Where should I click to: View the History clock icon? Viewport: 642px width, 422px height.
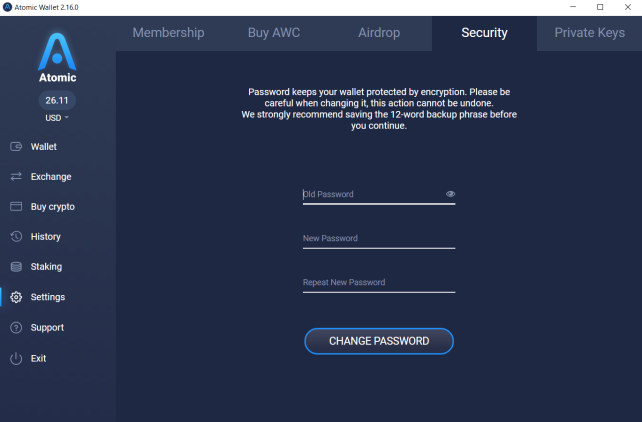(16, 237)
